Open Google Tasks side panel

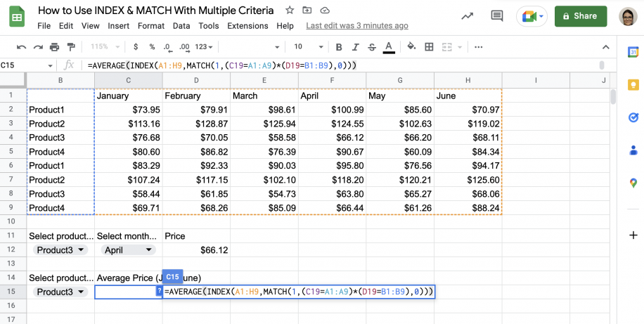(633, 118)
